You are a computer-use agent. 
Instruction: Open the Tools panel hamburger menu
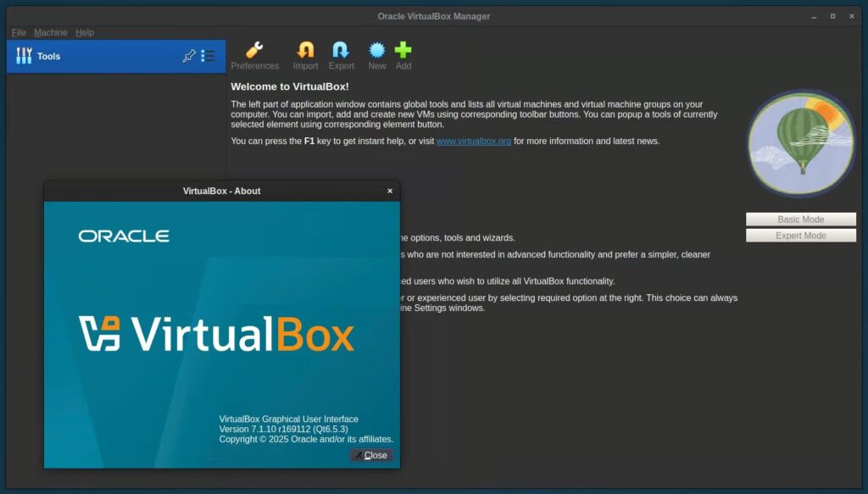209,56
